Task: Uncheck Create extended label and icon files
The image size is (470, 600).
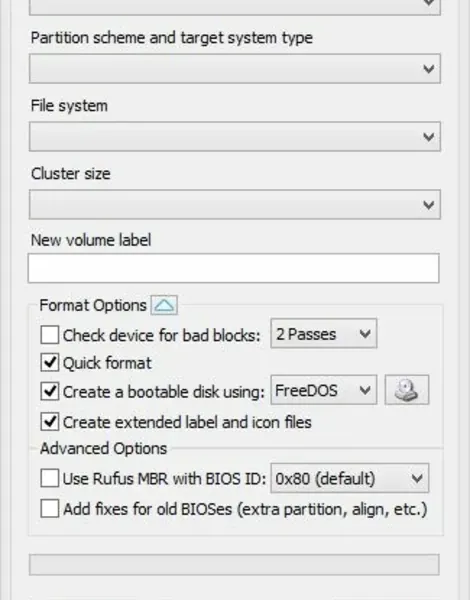Action: pos(50,422)
